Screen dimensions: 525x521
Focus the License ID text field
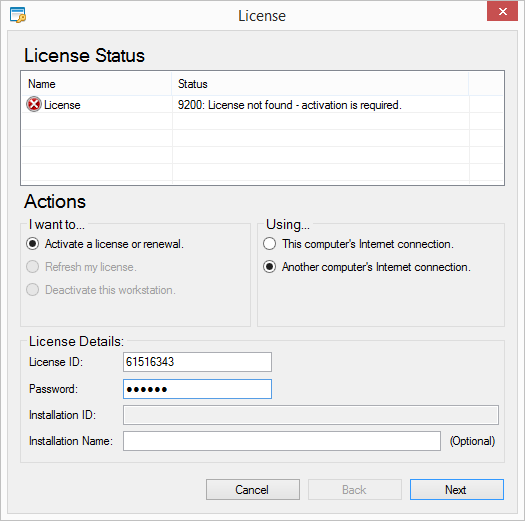point(197,362)
